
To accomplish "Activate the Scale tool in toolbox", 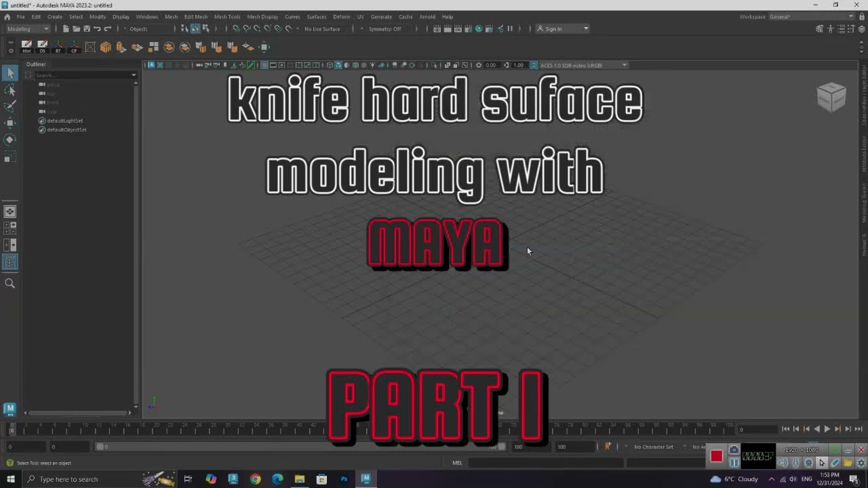I will pyautogui.click(x=9, y=157).
